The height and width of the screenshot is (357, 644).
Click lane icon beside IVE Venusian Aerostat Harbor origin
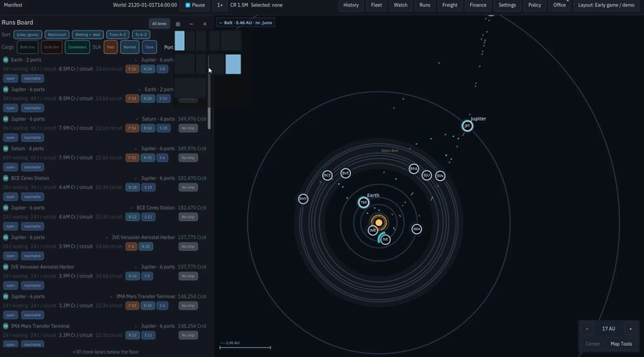6,267
